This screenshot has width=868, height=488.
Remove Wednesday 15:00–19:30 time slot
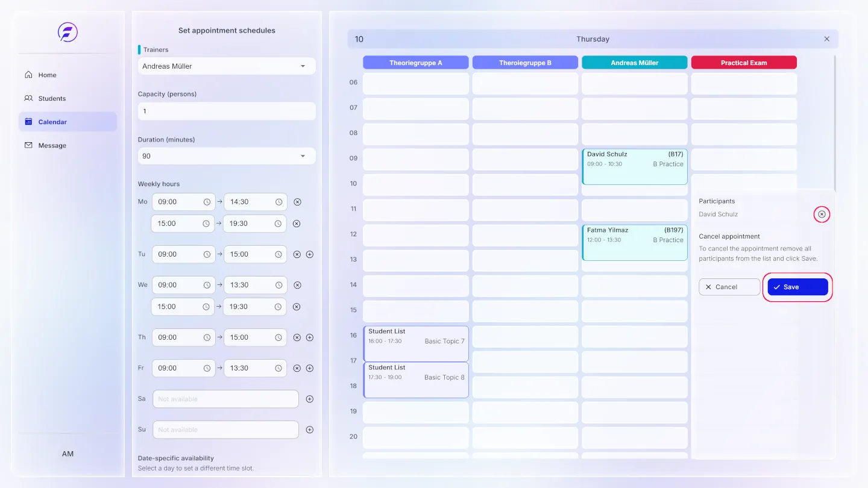click(297, 307)
